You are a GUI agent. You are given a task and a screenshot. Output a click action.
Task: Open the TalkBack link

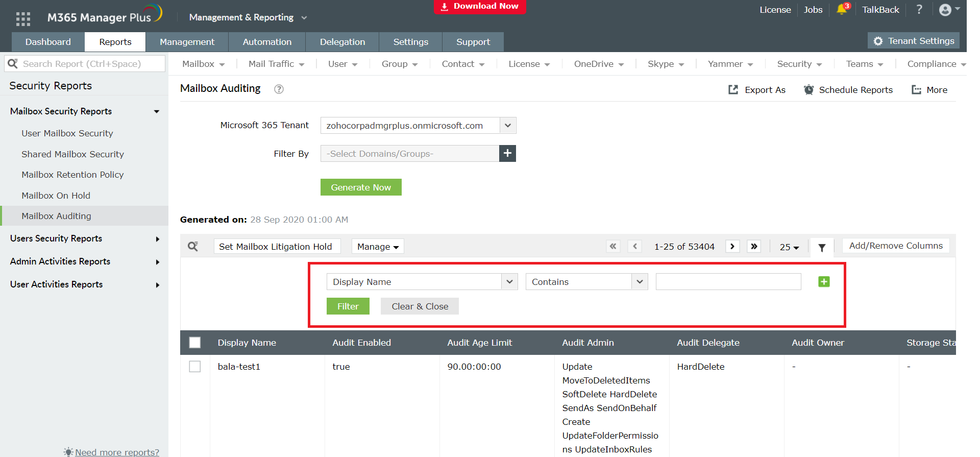point(881,10)
